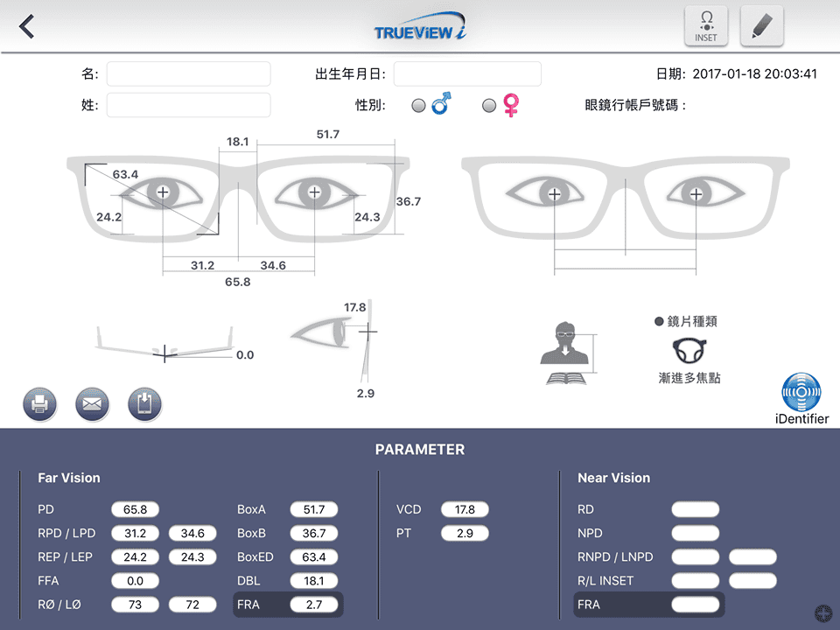Go back using the left arrow
This screenshot has height=630, width=840.
26,25
